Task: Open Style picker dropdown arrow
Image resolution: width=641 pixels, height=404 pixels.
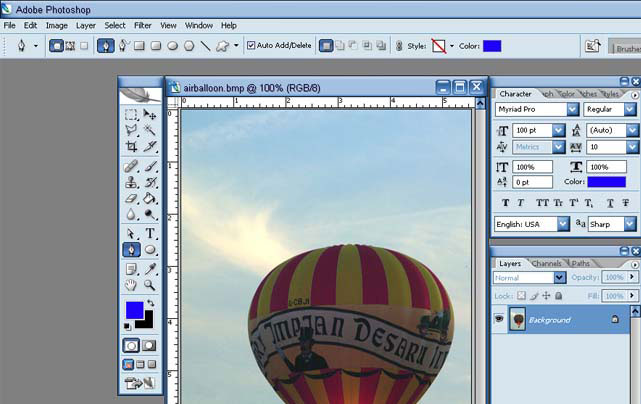Action: (452, 46)
